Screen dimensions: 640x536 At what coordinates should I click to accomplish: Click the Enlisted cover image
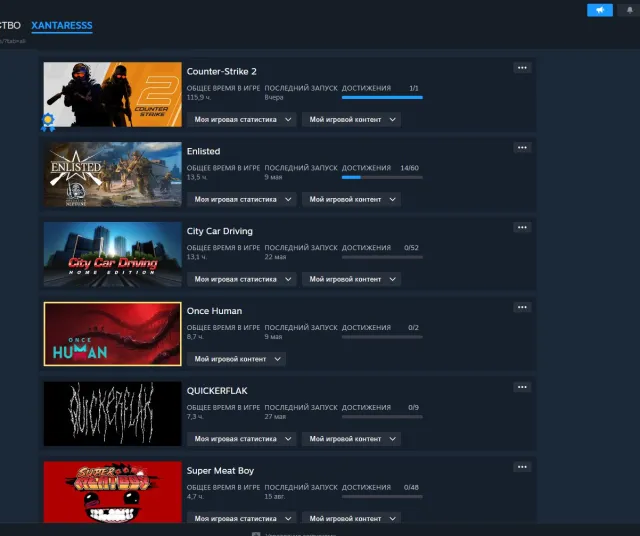tap(113, 174)
